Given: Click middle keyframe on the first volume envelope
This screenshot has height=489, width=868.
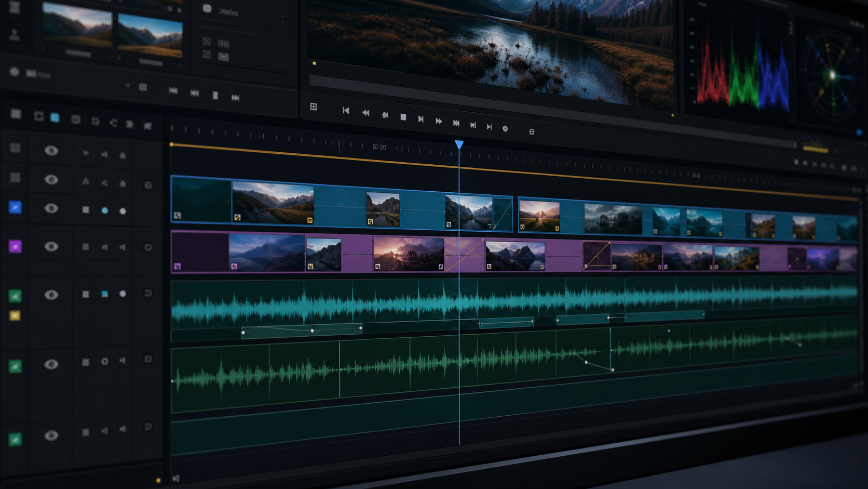Looking at the screenshot, I should (x=312, y=331).
